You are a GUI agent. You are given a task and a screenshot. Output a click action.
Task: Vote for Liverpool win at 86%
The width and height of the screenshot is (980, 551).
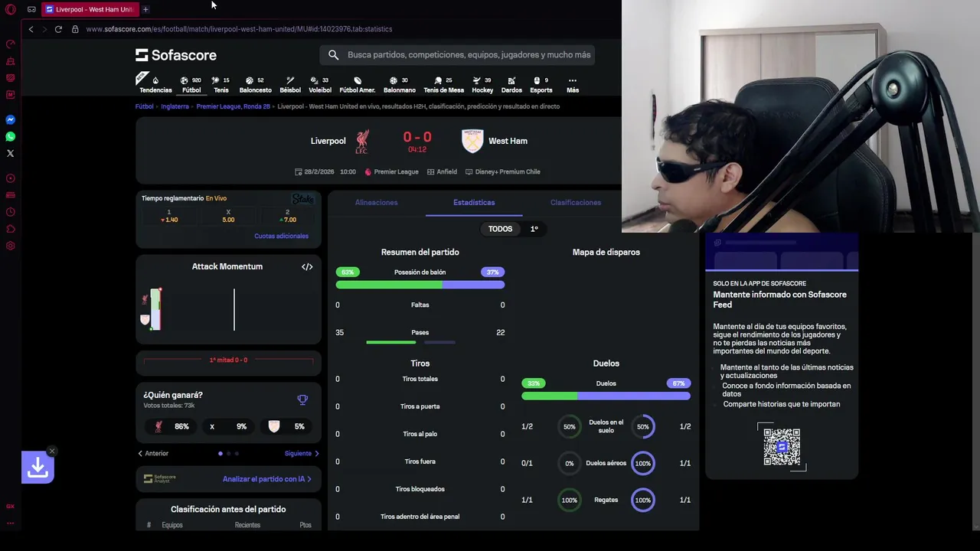click(x=172, y=426)
